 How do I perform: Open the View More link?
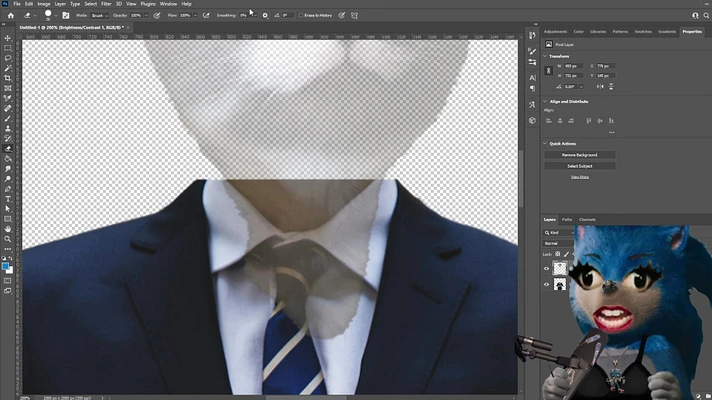click(580, 177)
